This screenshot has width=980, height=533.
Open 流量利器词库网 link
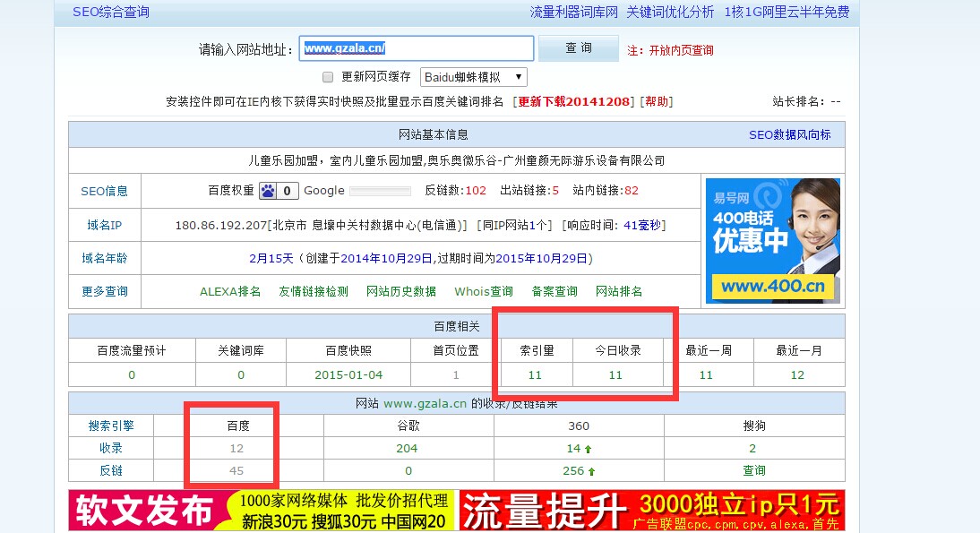[574, 13]
